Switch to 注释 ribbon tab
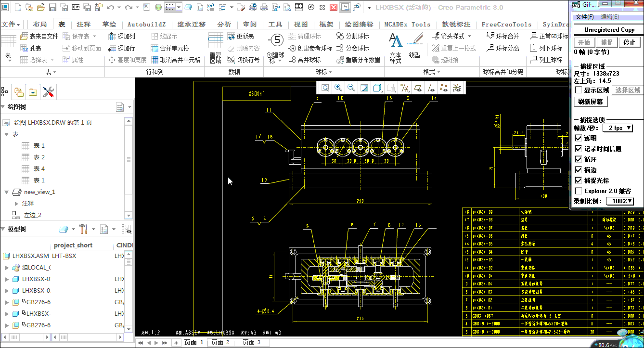 [84, 25]
